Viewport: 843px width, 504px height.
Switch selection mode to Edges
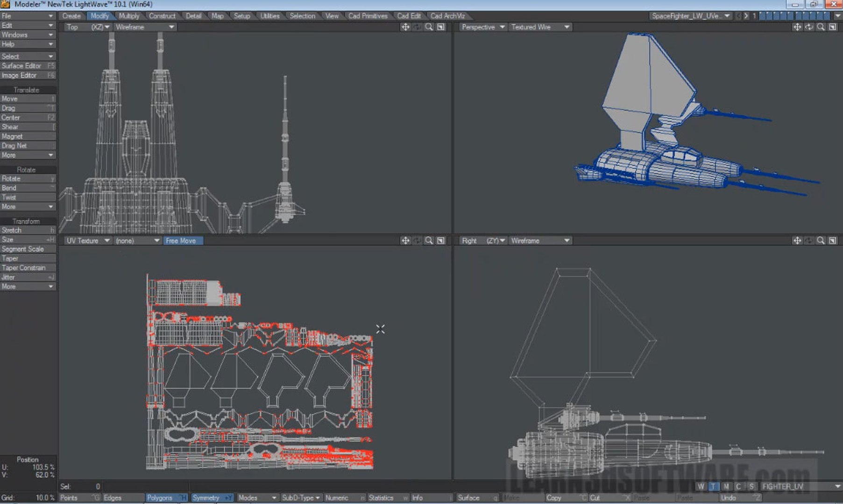click(x=123, y=498)
